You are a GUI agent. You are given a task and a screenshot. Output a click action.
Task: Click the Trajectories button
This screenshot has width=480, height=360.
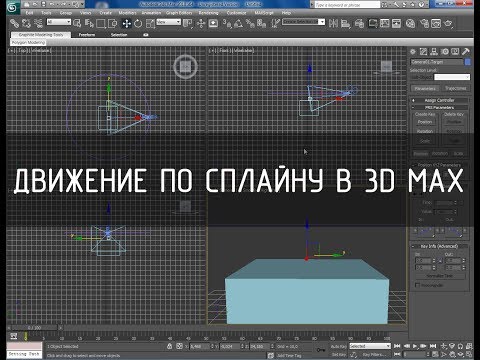tap(456, 88)
